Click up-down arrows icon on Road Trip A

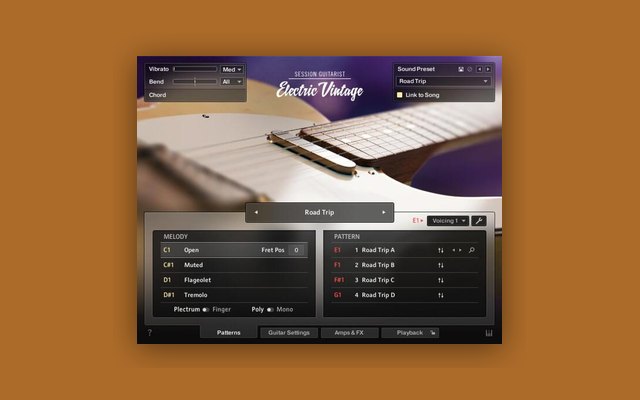[x=441, y=250]
